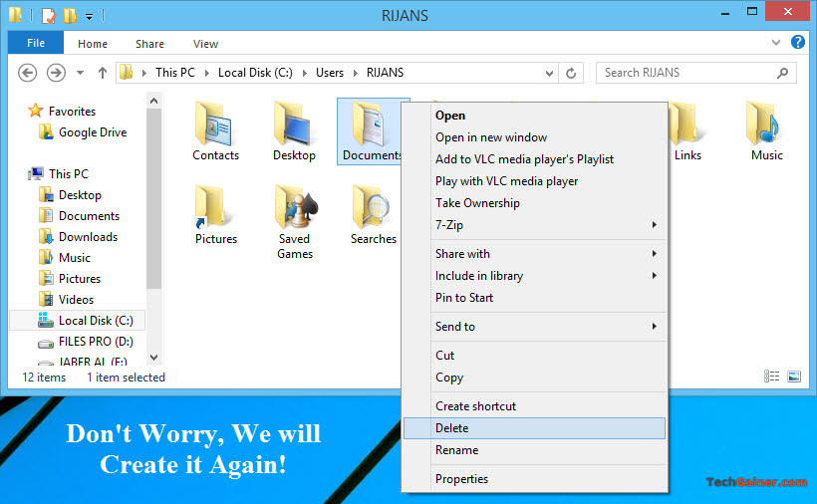Expand Include in library submenu

click(654, 276)
